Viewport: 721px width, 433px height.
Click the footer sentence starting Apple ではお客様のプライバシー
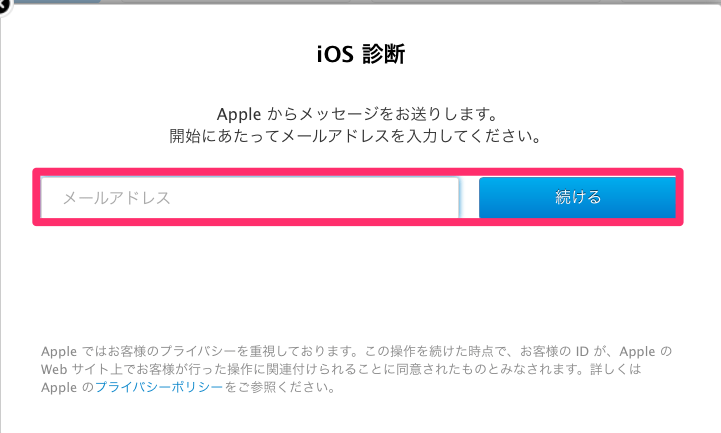tap(357, 351)
